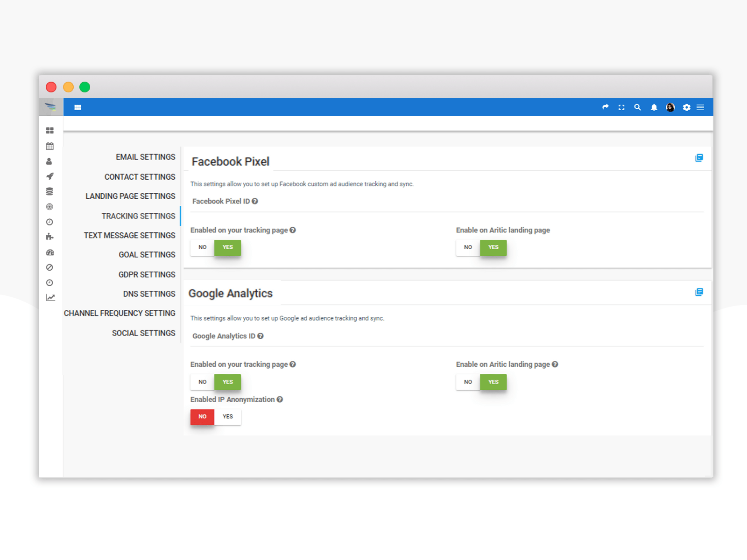
Task: Open the Channel Frequency Setting tab
Action: (x=120, y=314)
